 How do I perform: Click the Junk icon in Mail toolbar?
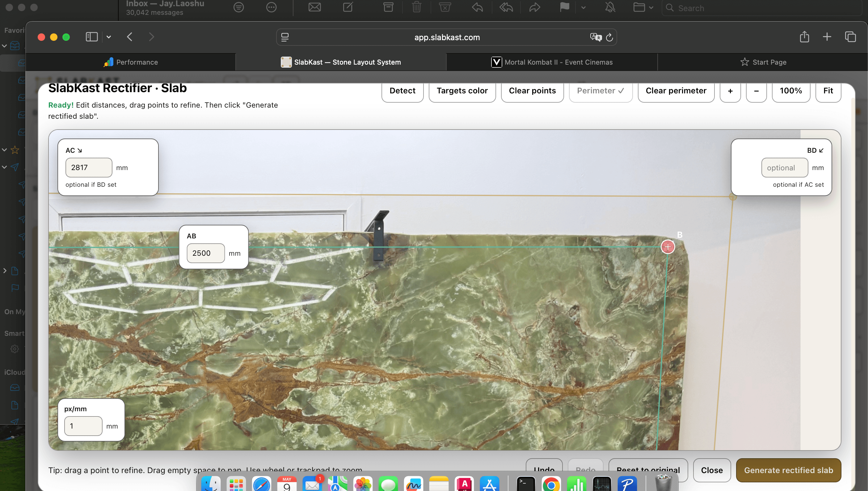coord(445,7)
